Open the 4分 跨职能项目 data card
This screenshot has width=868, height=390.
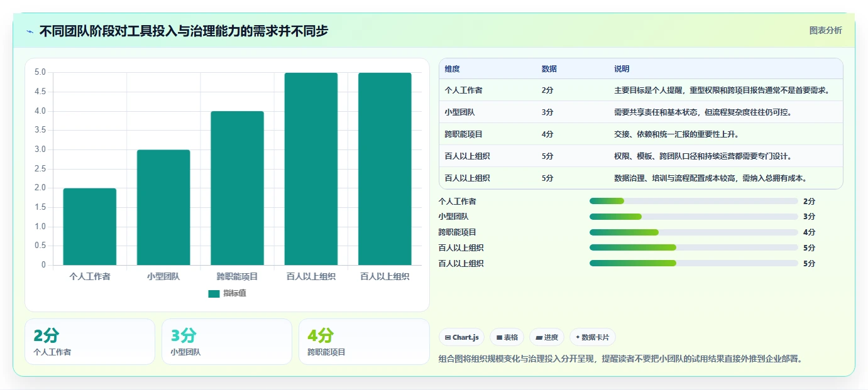click(364, 342)
